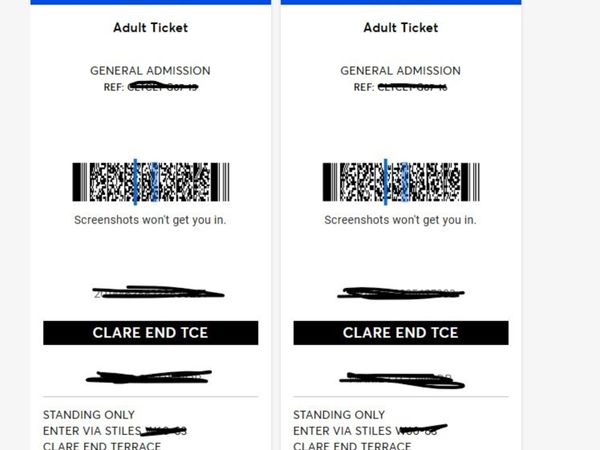
Task: Click left ticket's "Screenshots won't get you in" notice
Action: [150, 219]
